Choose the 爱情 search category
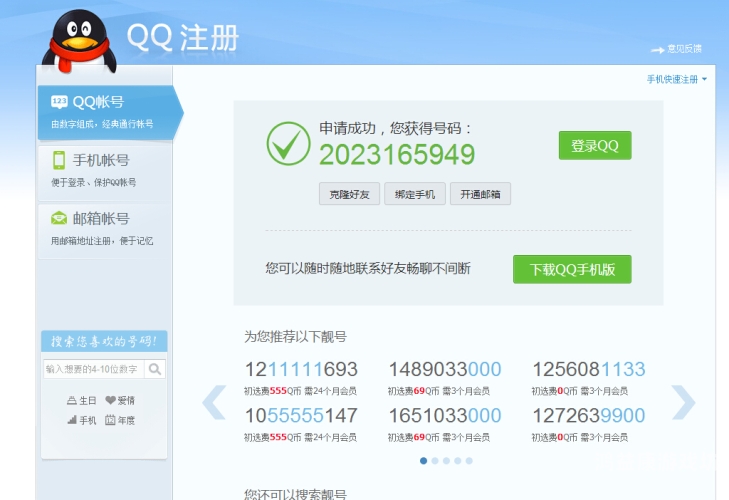Image resolution: width=729 pixels, height=500 pixels. (120, 400)
